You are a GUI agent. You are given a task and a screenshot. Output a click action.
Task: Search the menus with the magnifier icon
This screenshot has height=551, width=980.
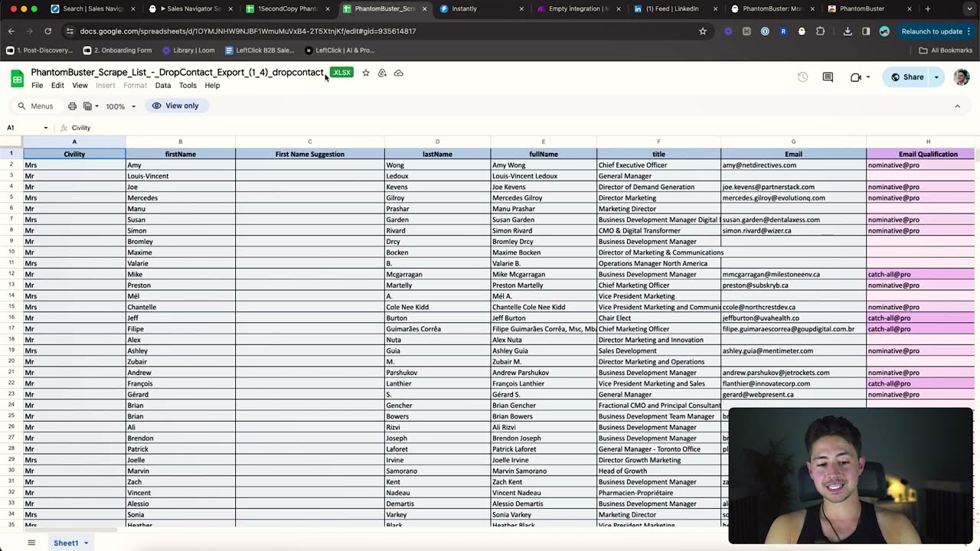tap(21, 106)
